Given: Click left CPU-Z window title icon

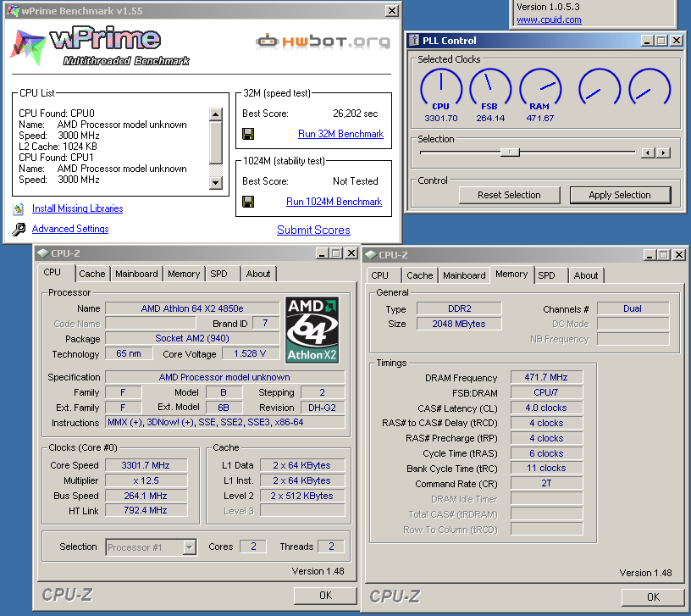Looking at the screenshot, I should coord(42,253).
